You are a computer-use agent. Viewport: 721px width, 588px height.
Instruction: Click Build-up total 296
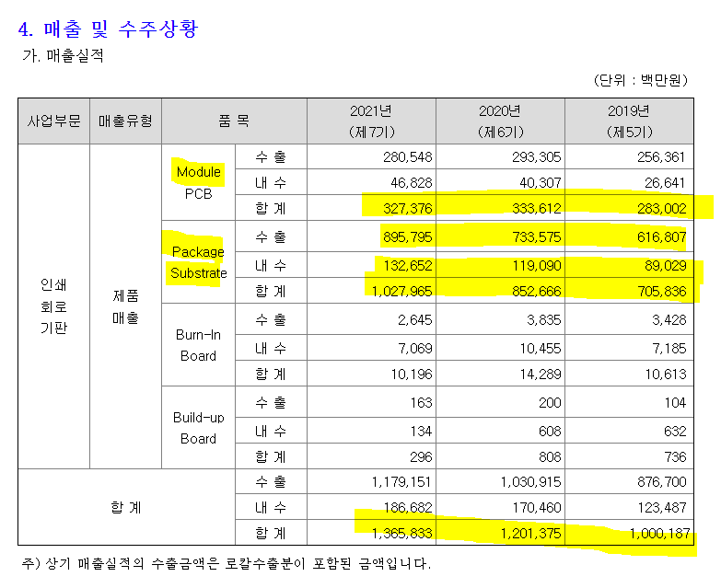421,456
